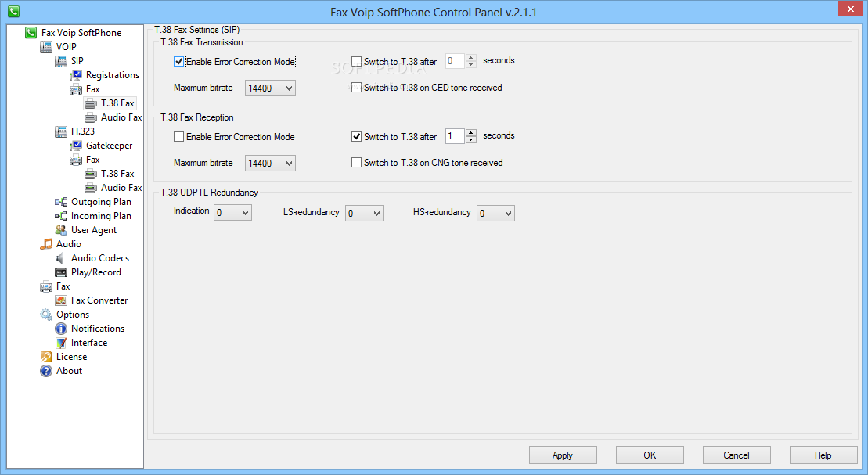Click Transmission seconds input field
Screen dimensions: 868x475
pos(456,61)
